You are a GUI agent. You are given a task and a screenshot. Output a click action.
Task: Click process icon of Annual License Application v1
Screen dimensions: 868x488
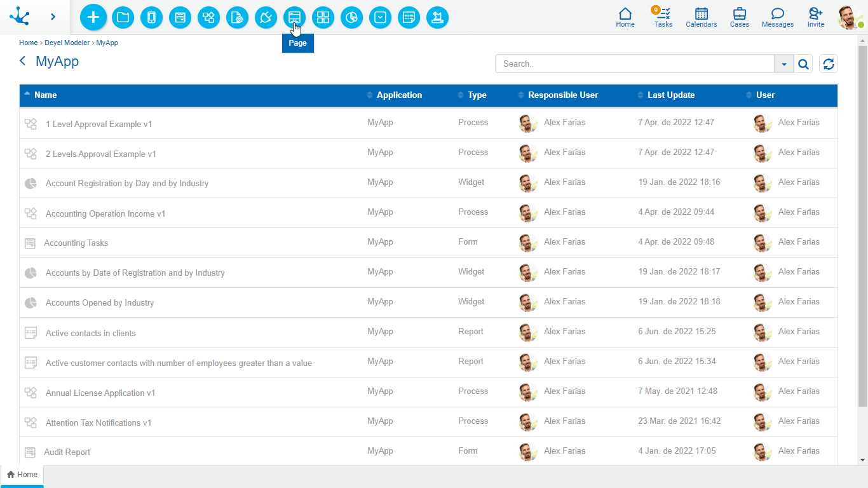point(31,393)
